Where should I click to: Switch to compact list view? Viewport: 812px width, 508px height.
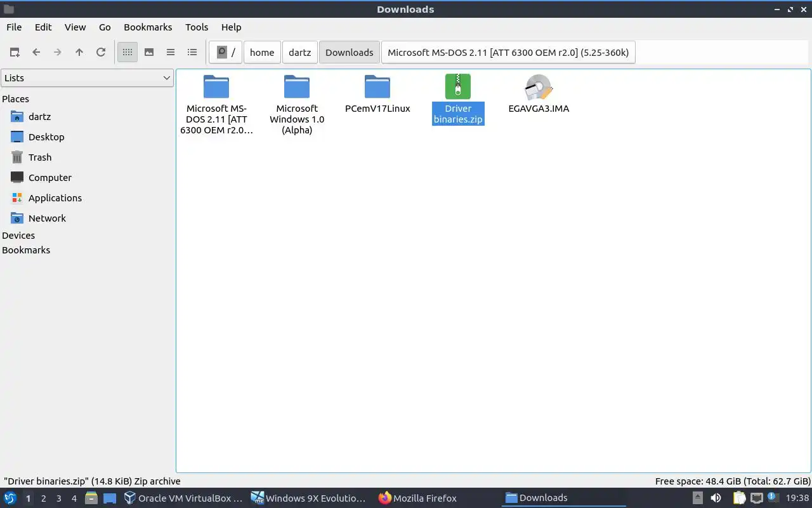point(171,52)
